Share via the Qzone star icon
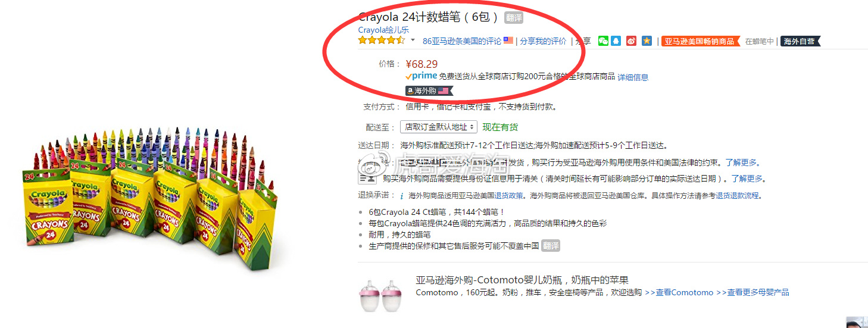The image size is (868, 328). (x=647, y=40)
